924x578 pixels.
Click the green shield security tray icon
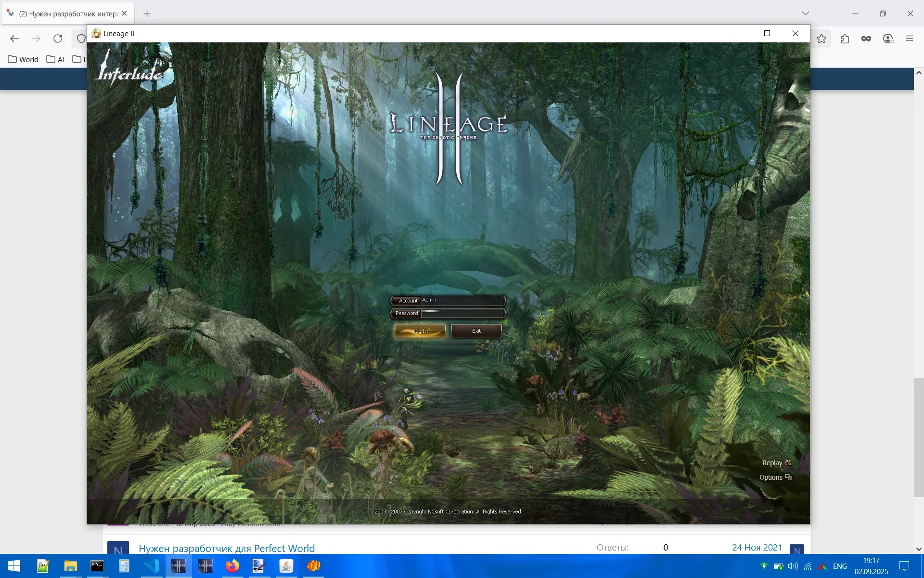(x=764, y=566)
